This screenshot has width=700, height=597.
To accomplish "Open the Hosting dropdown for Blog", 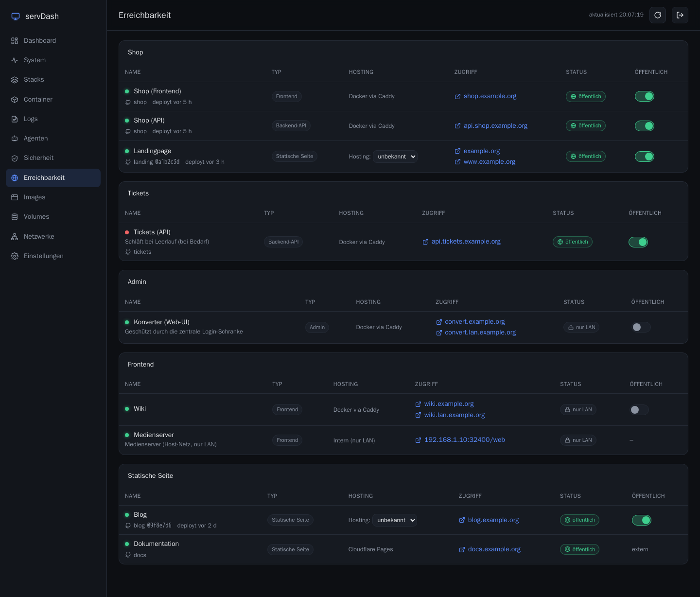I will click(x=395, y=520).
